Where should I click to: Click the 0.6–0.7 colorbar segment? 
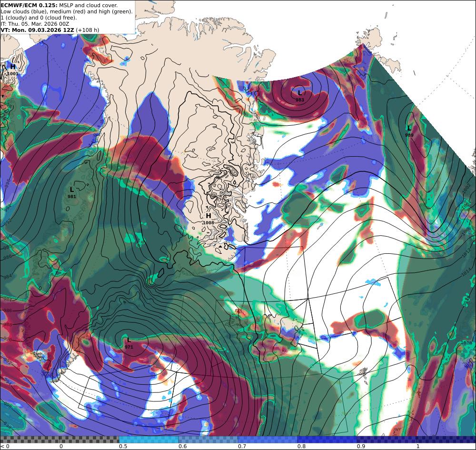click(x=208, y=440)
